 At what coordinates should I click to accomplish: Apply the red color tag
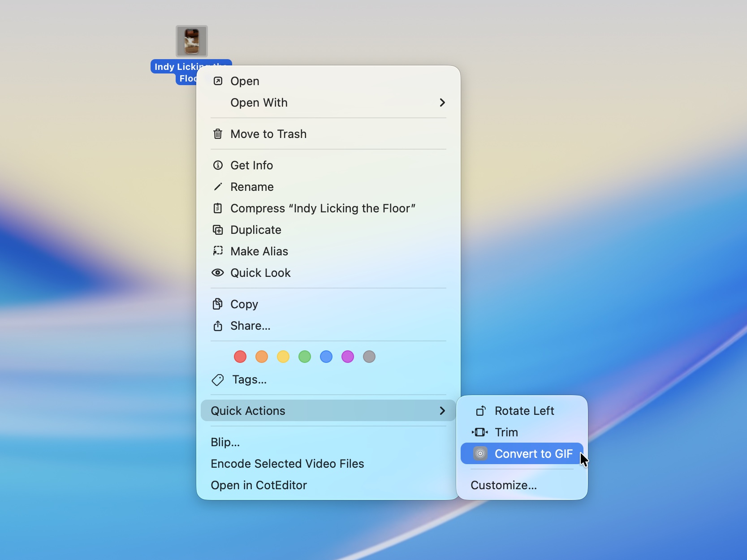[240, 357]
